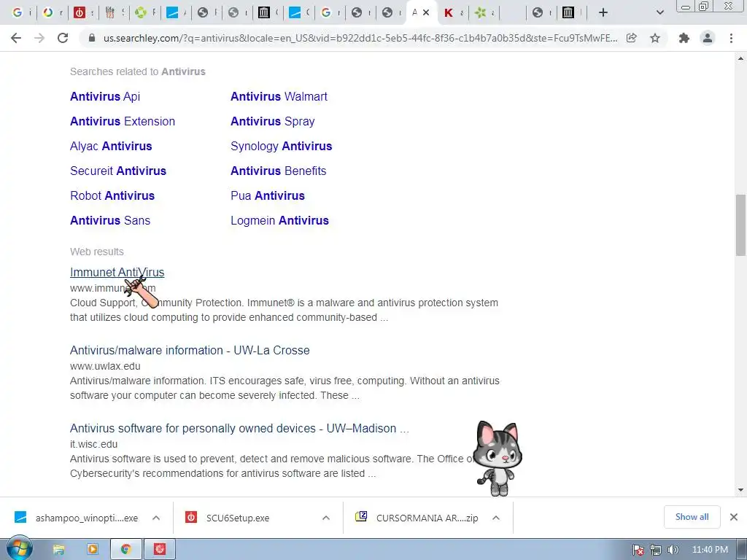Share this page using the share icon
747x560 pixels.
pyautogui.click(x=632, y=38)
